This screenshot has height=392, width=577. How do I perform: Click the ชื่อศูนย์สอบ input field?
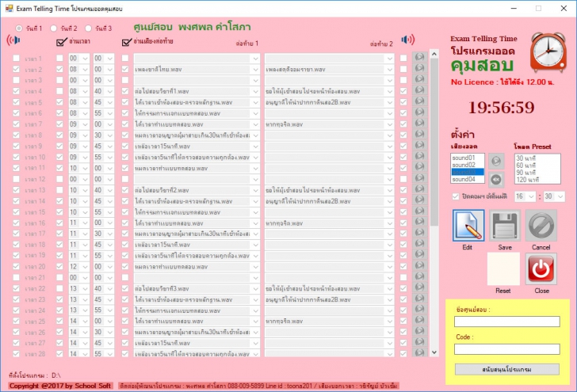(x=507, y=322)
